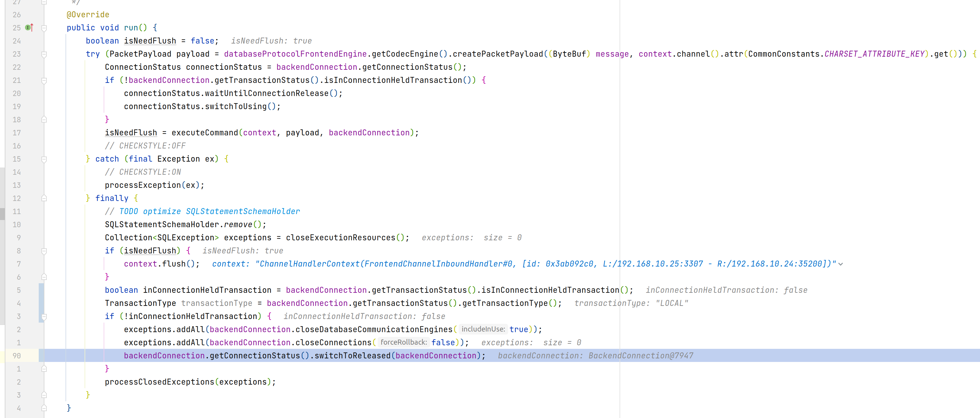Click the fold marker on the finally line

pos(44,198)
